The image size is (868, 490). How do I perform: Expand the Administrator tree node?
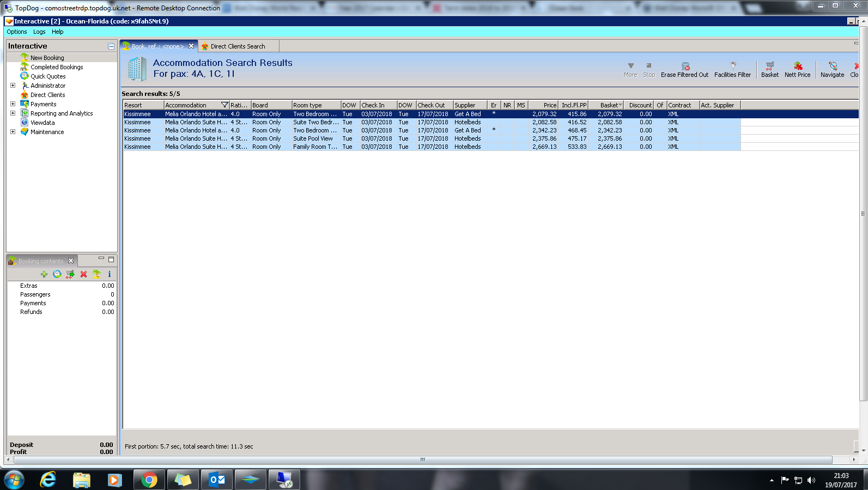(x=13, y=86)
